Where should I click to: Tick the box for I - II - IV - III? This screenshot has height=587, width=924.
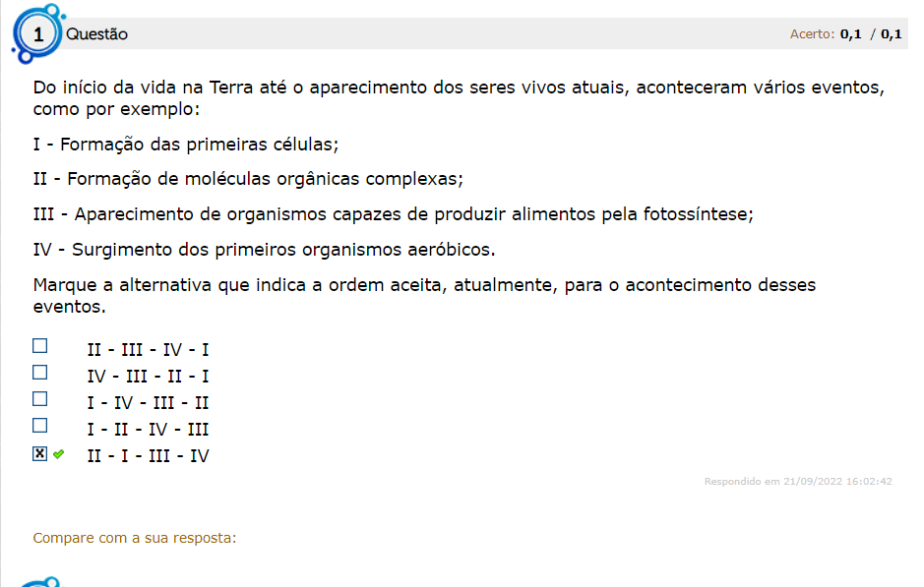40,426
